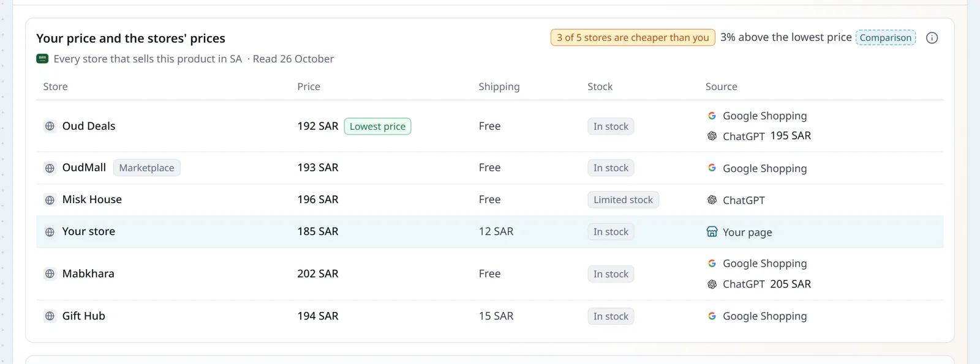This screenshot has height=364, width=980.
Task: Click the storefront icon beside Your page
Action: point(712,231)
